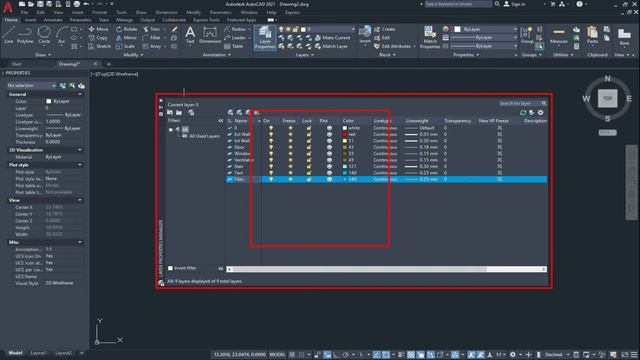Open the No selection dropdown in Properties palette
The width and height of the screenshot is (640, 360).
pyautogui.click(x=31, y=85)
